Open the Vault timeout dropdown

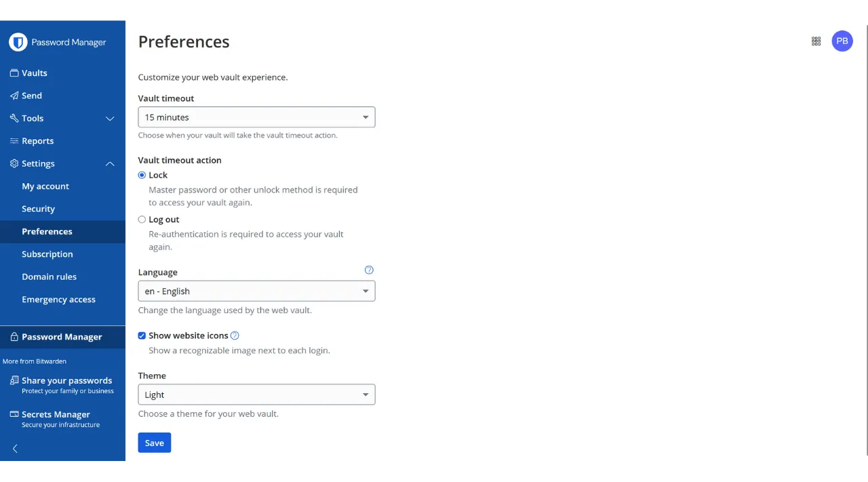click(256, 117)
